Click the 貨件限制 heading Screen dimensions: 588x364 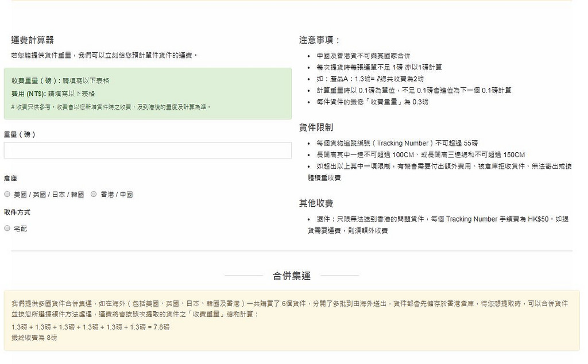(x=316, y=127)
